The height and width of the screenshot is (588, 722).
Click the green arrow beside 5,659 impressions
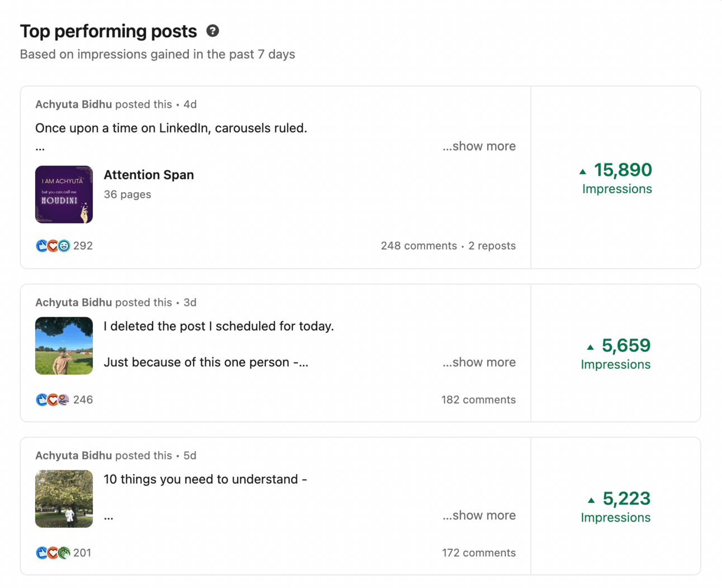pyautogui.click(x=590, y=347)
